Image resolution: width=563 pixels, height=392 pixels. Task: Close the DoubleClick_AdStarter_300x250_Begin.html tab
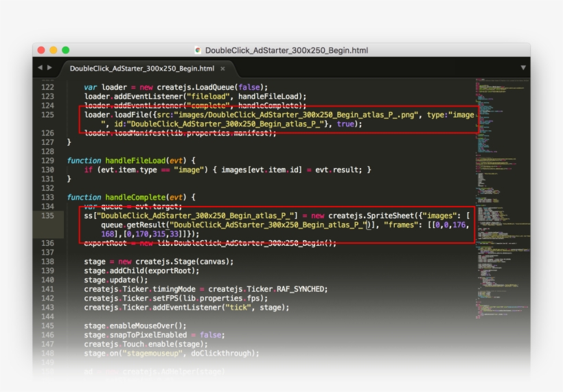click(222, 69)
